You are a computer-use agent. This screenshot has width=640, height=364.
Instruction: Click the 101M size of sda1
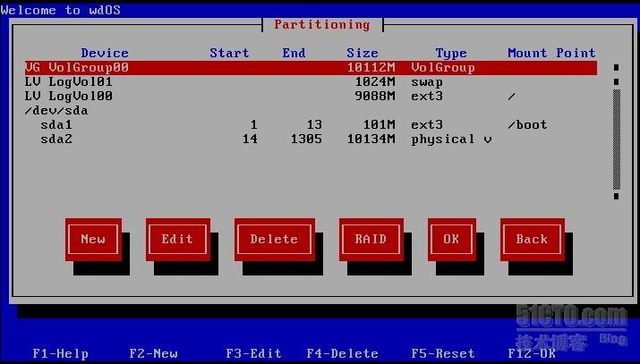[380, 124]
